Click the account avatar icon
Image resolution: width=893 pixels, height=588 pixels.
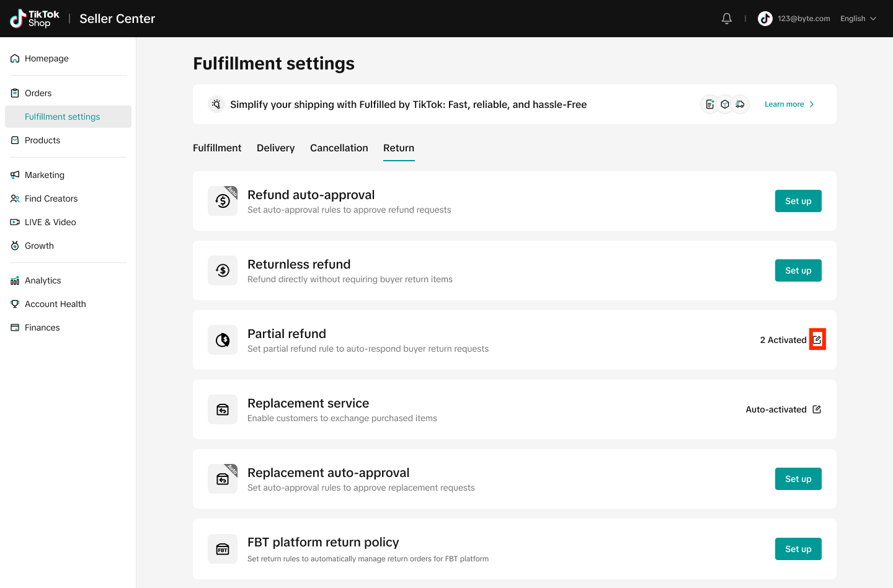[x=765, y=19]
